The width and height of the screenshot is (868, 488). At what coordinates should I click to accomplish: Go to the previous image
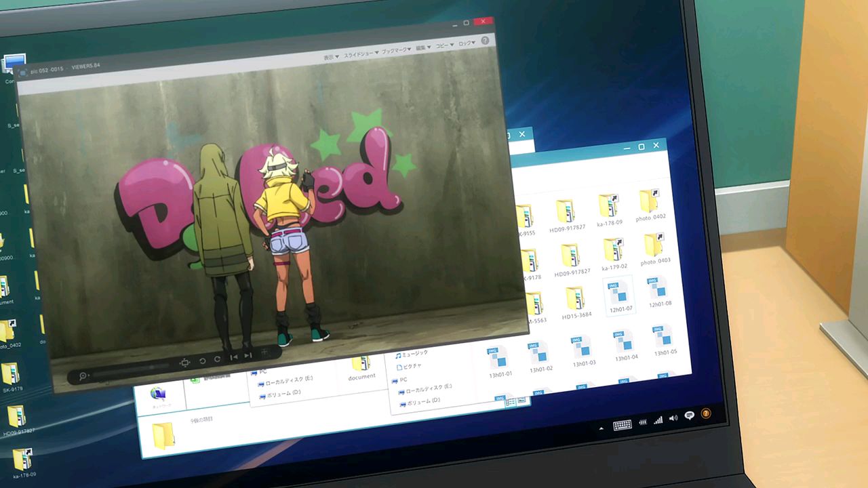[234, 357]
